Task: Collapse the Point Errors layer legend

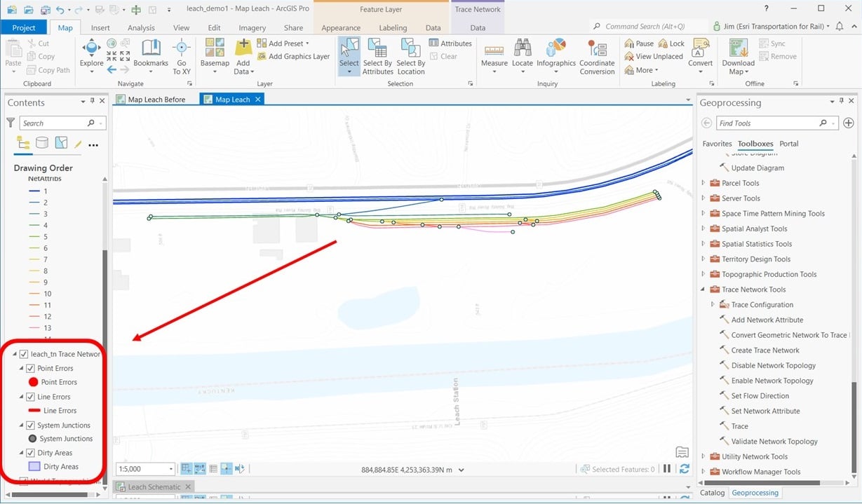Action: click(22, 368)
